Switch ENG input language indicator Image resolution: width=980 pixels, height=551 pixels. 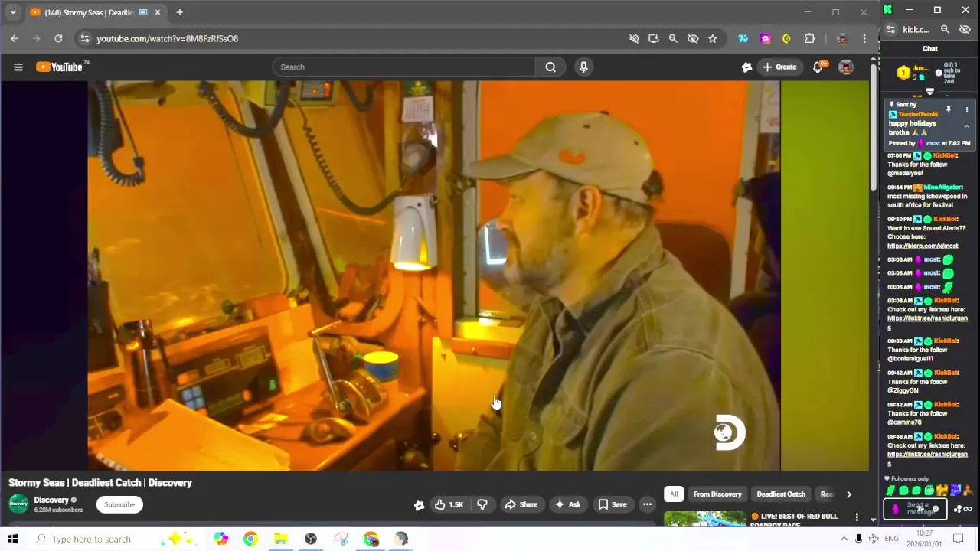892,539
